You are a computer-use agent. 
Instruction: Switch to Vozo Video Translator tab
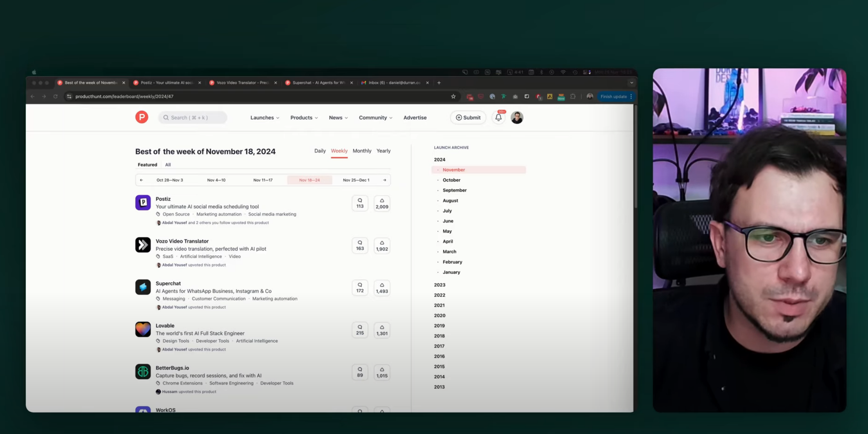[243, 82]
